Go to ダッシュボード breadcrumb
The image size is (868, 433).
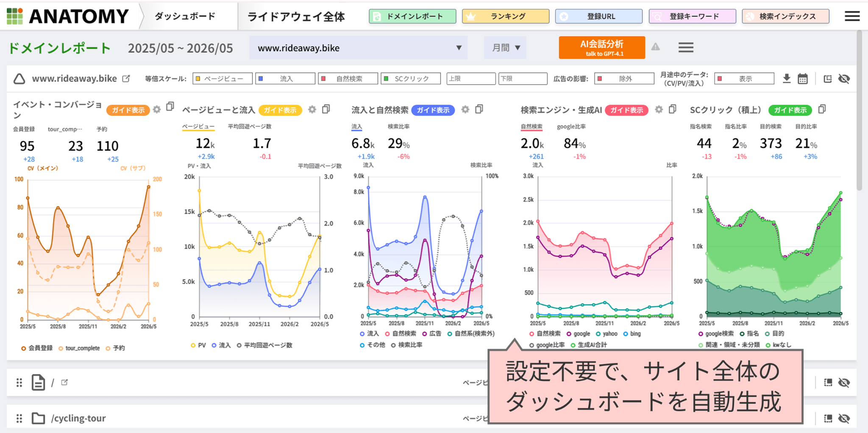coord(185,17)
